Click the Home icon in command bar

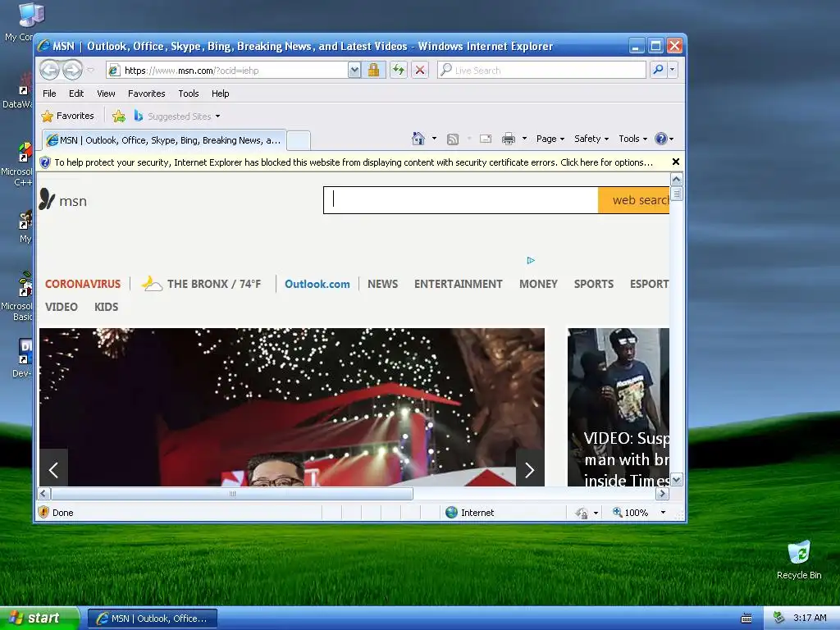[x=418, y=139]
